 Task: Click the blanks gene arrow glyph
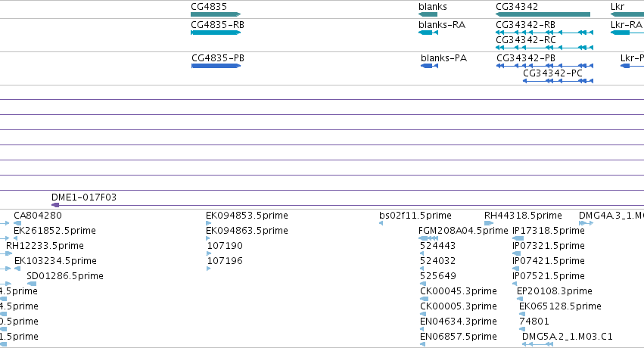click(428, 14)
